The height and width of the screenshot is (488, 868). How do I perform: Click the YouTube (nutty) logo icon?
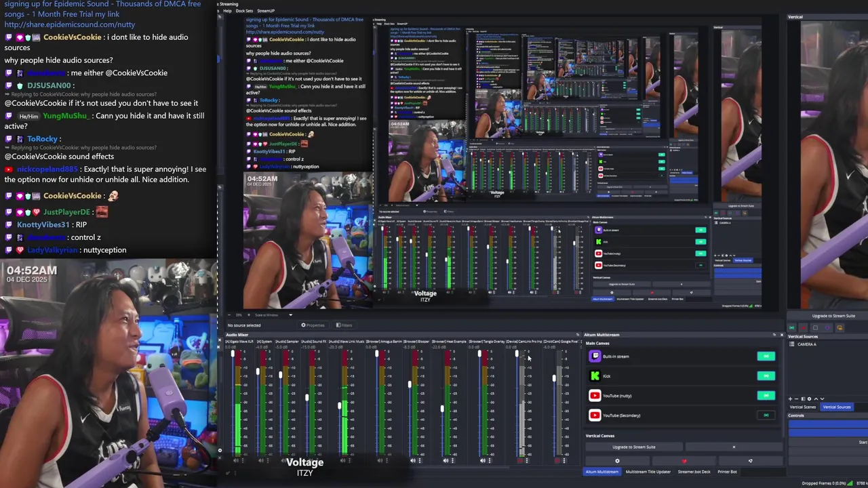coord(595,395)
